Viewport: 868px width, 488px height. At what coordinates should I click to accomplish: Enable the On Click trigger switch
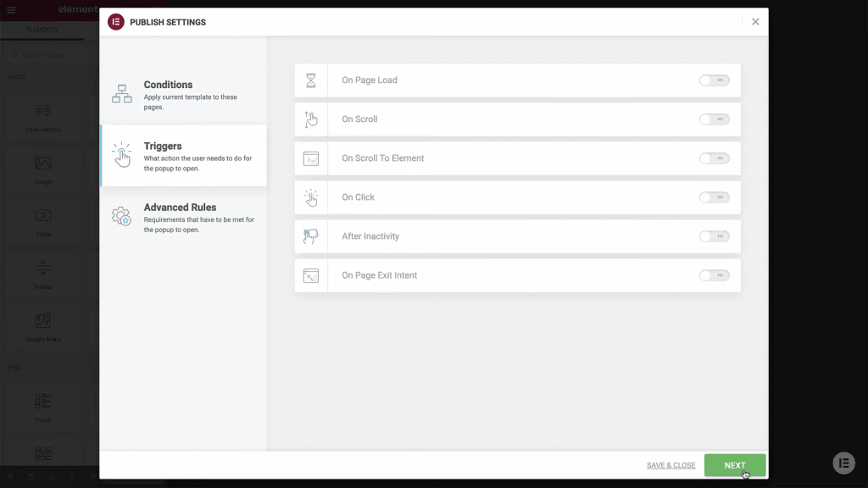tap(714, 197)
